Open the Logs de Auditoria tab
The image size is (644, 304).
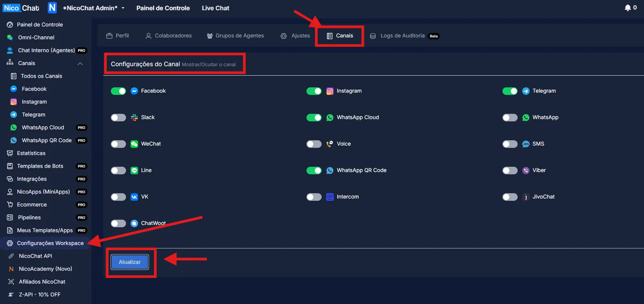[405, 36]
